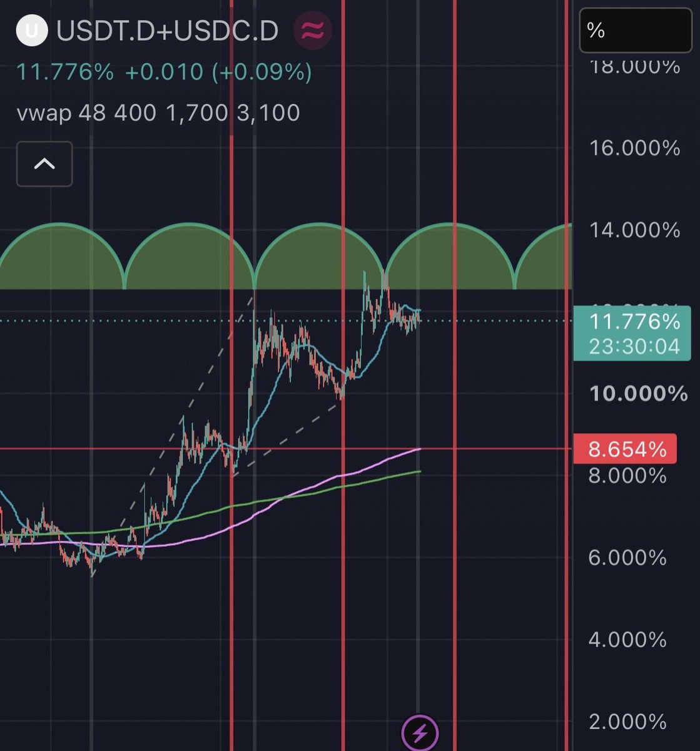Select the vwap 48 400 1,700 3,100 indicator label
Screen dimensions: 700x751
[x=158, y=113]
